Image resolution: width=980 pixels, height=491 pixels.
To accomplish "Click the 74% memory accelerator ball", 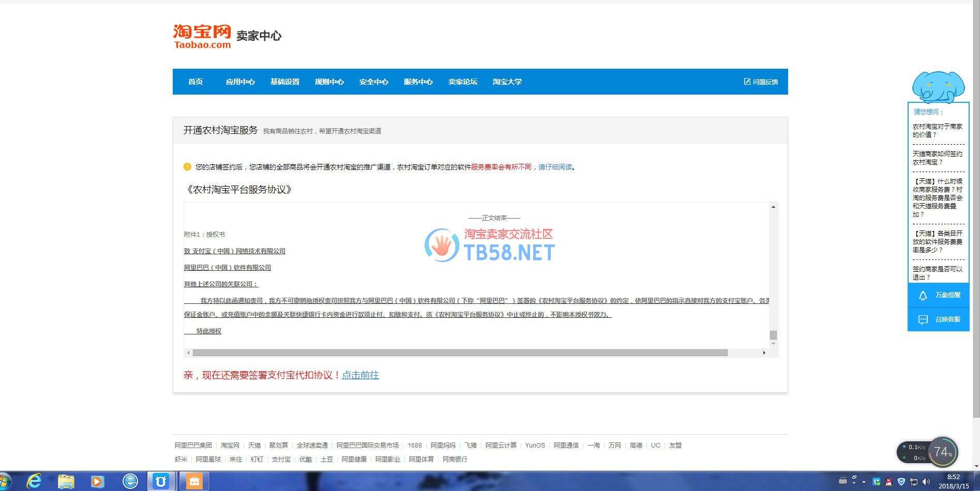I will tap(943, 452).
